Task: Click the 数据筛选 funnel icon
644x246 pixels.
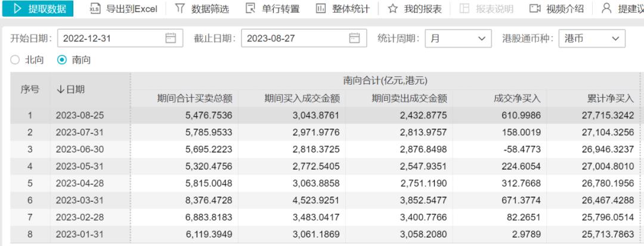Action: coord(179,9)
